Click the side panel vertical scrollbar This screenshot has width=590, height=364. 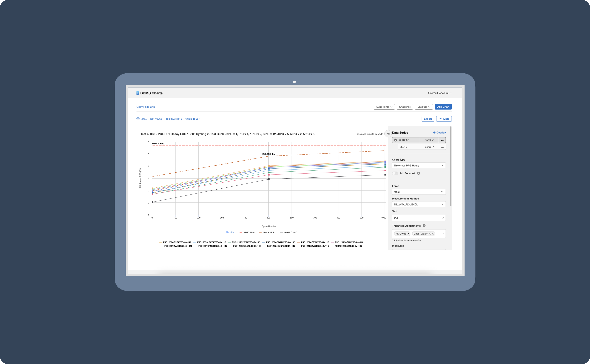point(451,166)
